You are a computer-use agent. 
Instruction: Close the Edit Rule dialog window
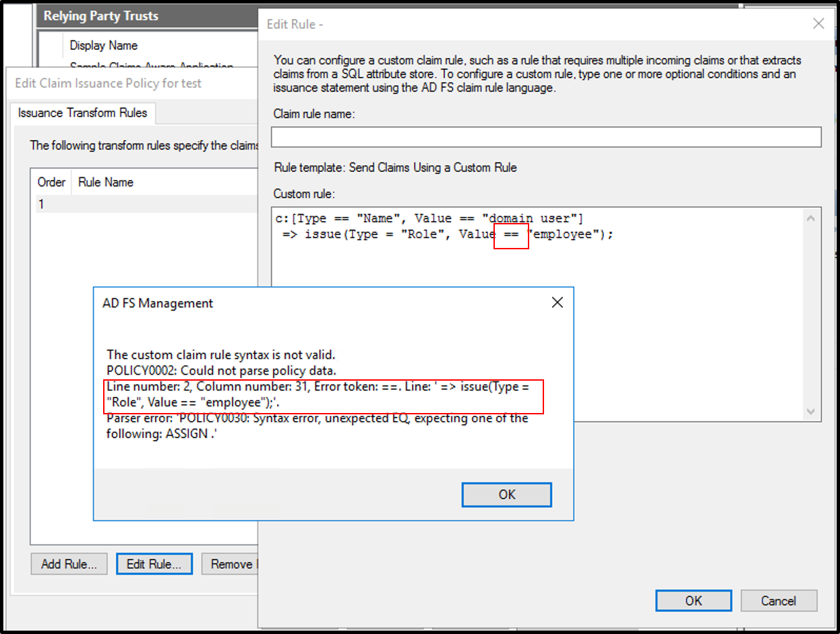pos(818,24)
